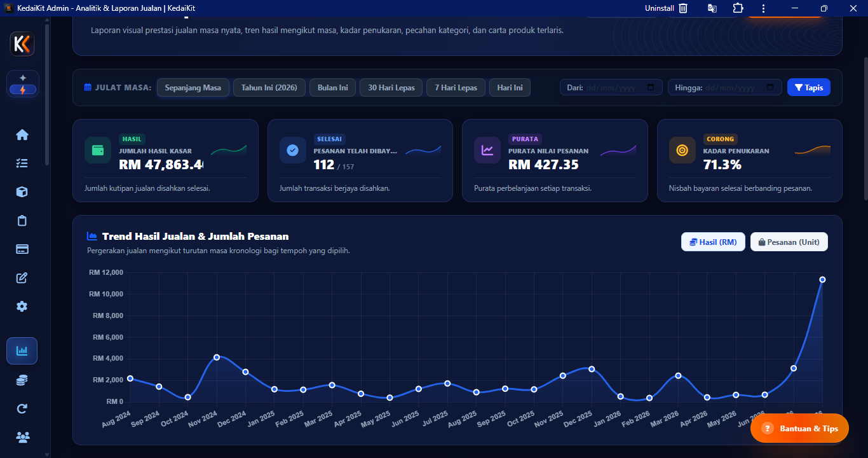Click the Trend Hasil Jualan chart title

pyautogui.click(x=195, y=236)
